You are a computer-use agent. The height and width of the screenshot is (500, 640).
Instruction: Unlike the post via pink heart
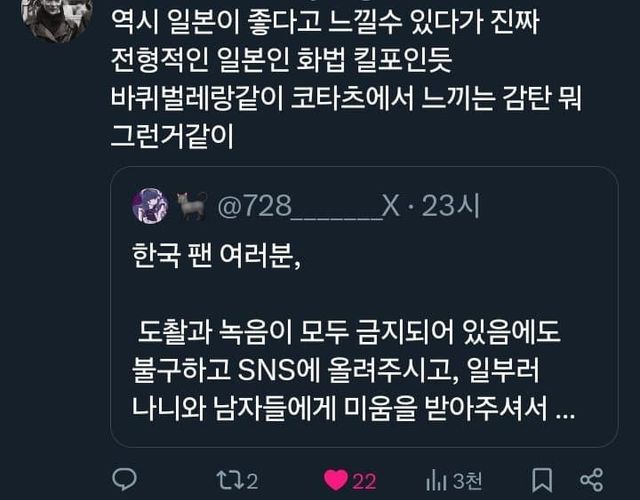coord(336,480)
